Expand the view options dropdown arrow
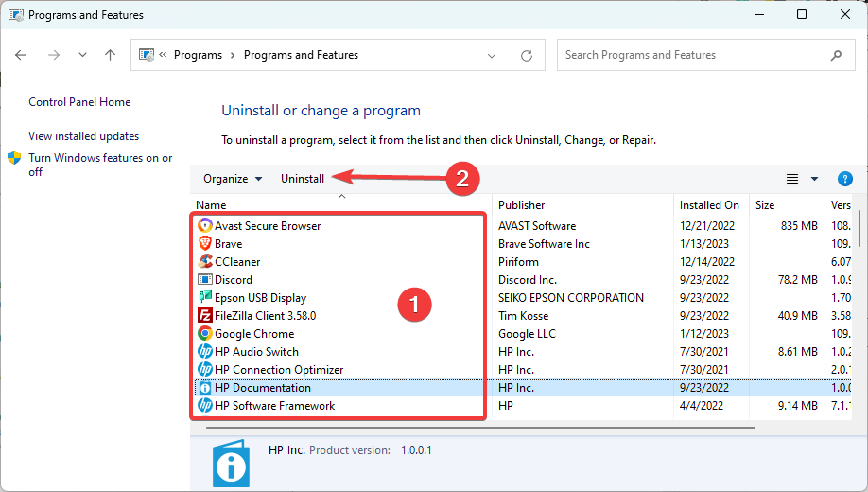Viewport: 868px width, 492px height. click(x=814, y=179)
